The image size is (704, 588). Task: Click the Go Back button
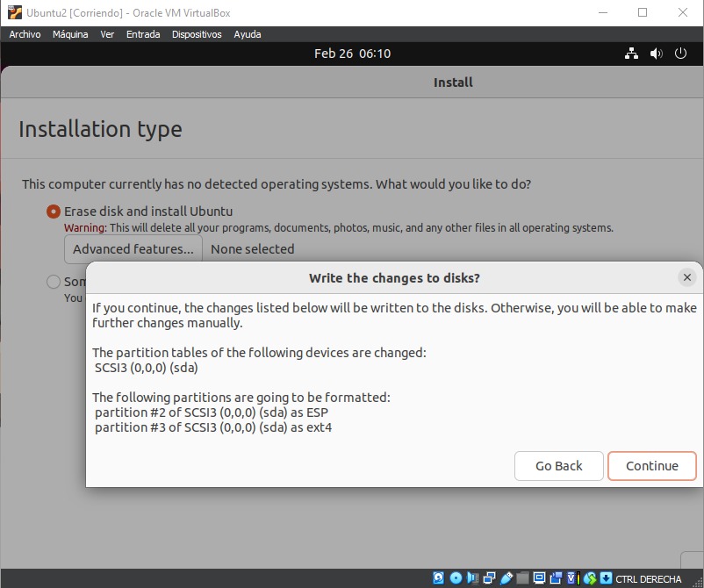click(559, 466)
